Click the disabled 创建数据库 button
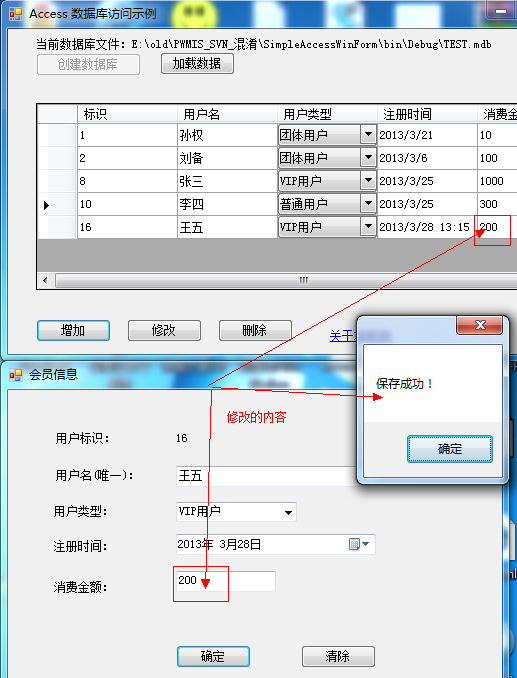Image resolution: width=517 pixels, height=678 pixels. [88, 64]
